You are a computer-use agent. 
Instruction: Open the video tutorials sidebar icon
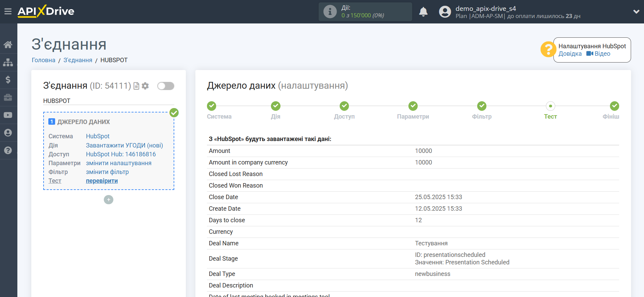[8, 115]
